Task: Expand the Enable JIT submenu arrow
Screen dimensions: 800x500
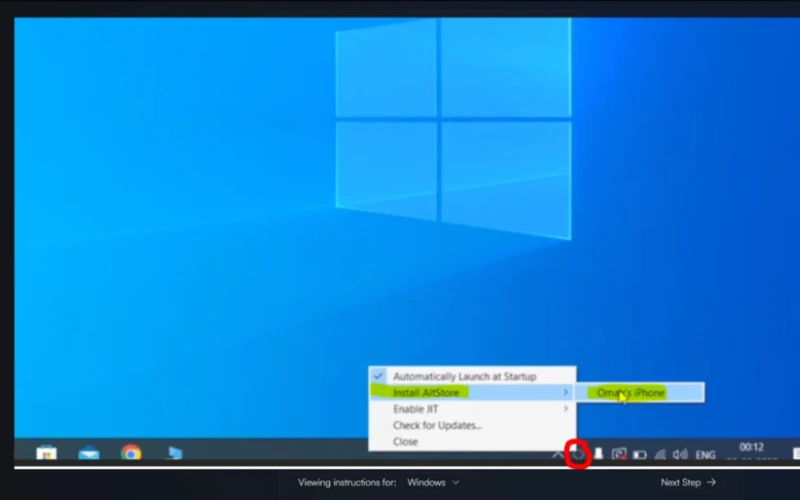Action: click(x=566, y=409)
